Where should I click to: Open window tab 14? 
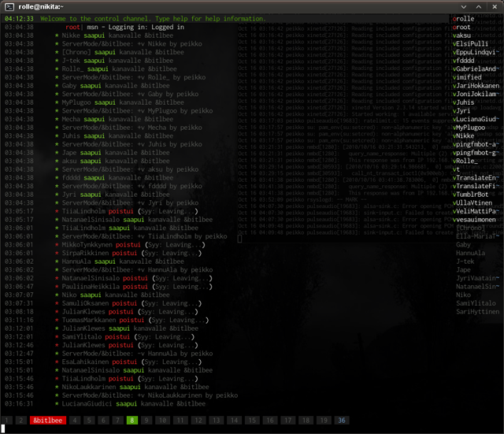234,420
